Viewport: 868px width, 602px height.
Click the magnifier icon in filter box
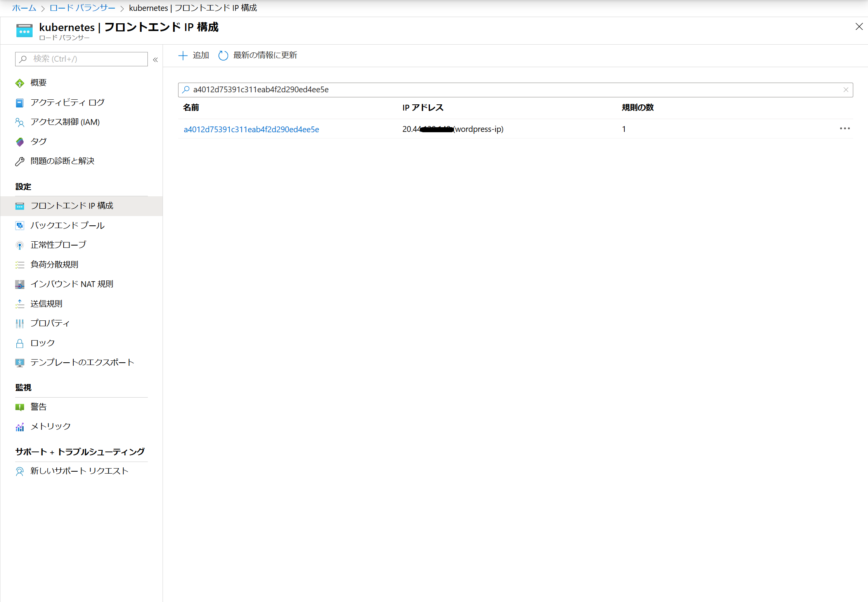tap(186, 90)
